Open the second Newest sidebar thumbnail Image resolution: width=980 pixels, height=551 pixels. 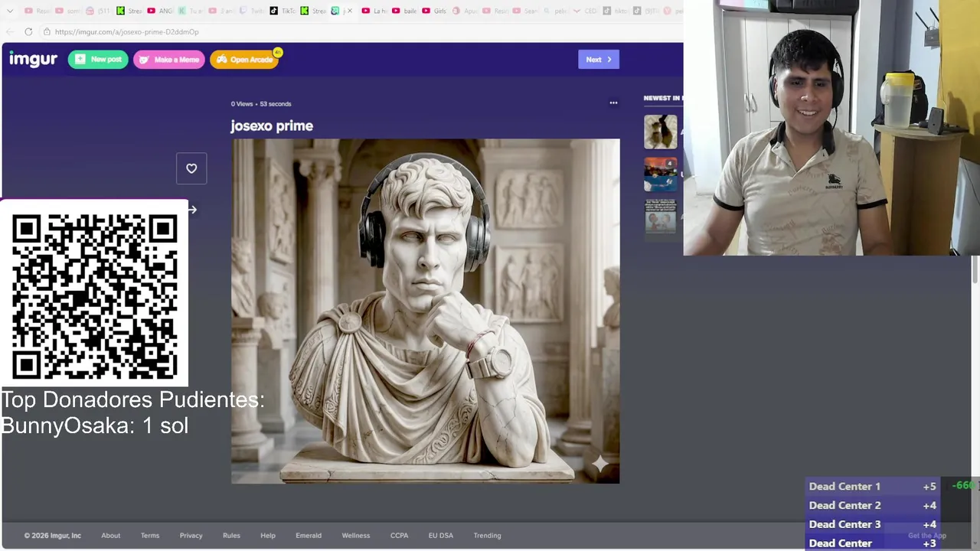pos(660,174)
